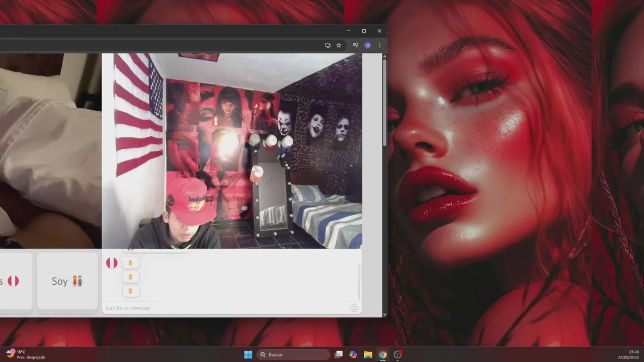Launch Copilot from the taskbar

(353, 354)
